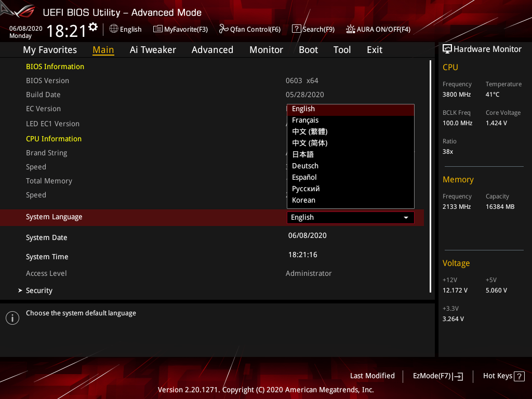
Task: Open the Tool tab
Action: point(342,50)
